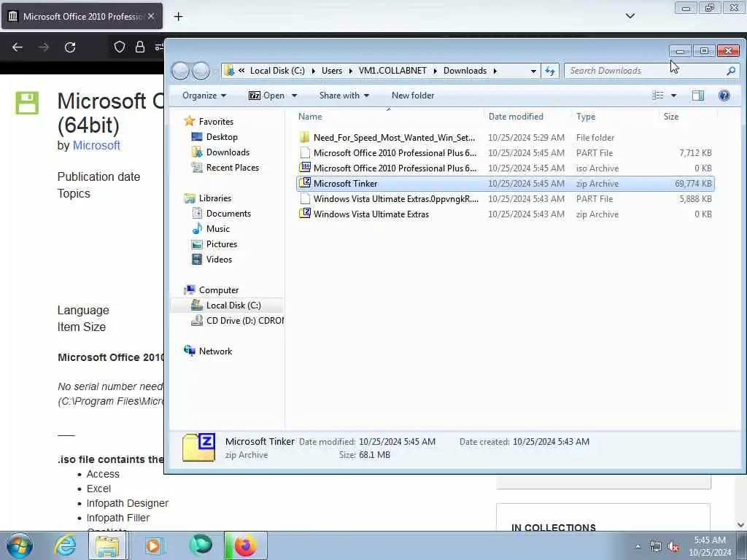747x560 pixels.
Task: Click the Users segment in address bar
Action: coord(332,71)
